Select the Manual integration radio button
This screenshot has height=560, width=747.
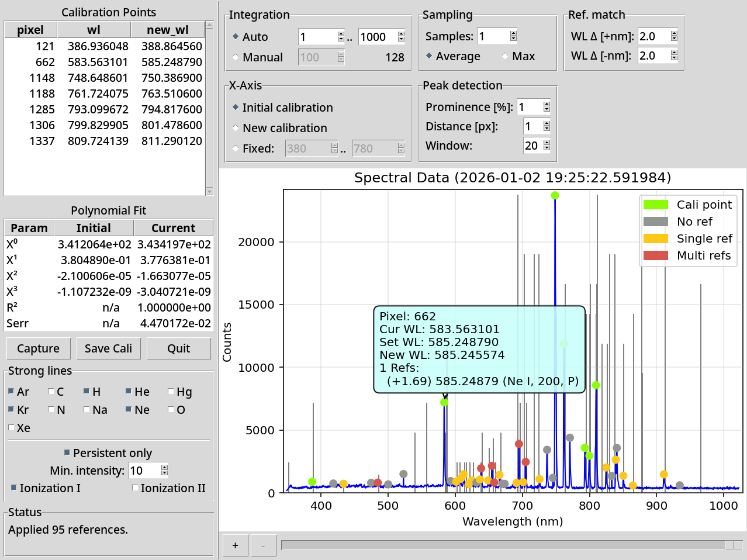pyautogui.click(x=236, y=57)
